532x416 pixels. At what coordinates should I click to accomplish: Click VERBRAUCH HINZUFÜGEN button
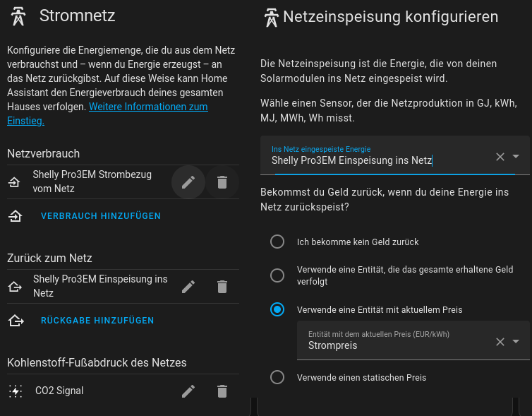click(x=101, y=216)
